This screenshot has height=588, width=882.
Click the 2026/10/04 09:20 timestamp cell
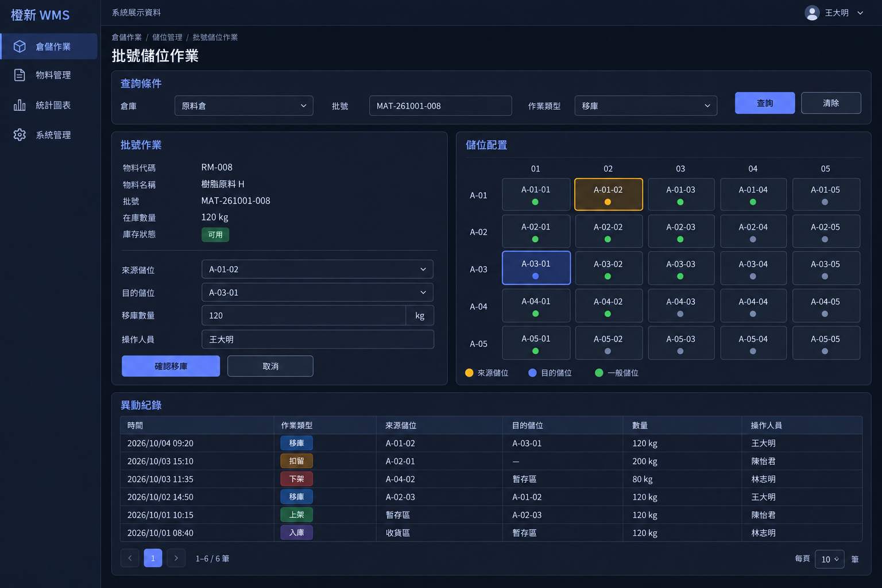pos(160,443)
